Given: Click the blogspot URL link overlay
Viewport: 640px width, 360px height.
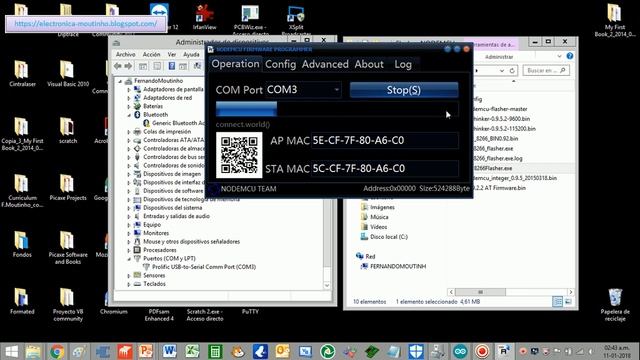Looking at the screenshot, I should 86,24.
